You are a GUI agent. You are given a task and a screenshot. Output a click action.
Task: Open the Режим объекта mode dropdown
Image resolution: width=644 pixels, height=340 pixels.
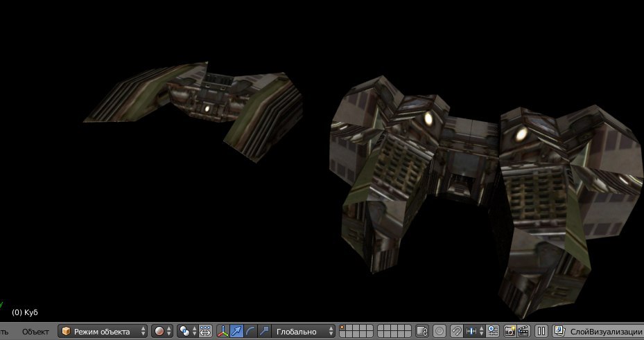point(103,331)
